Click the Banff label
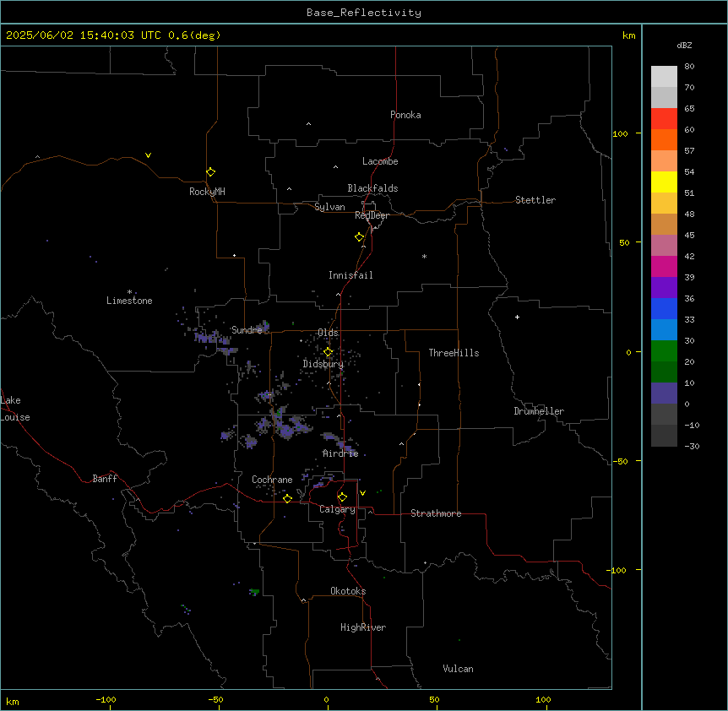The image size is (728, 711). [105, 479]
